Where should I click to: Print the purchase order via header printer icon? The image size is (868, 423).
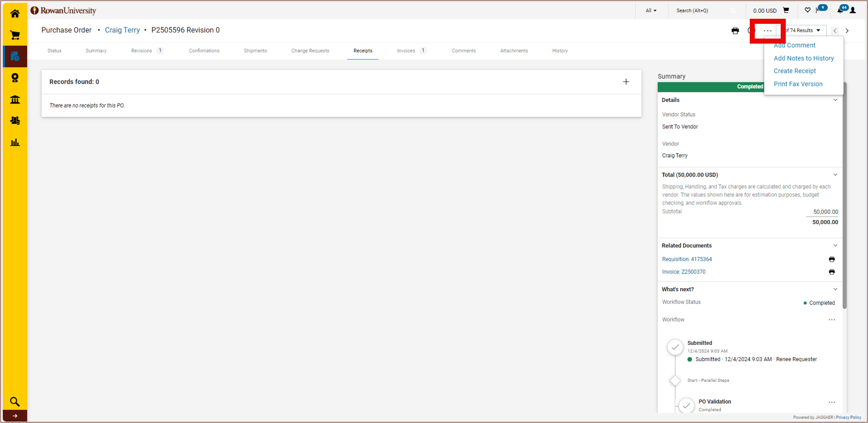click(x=735, y=31)
